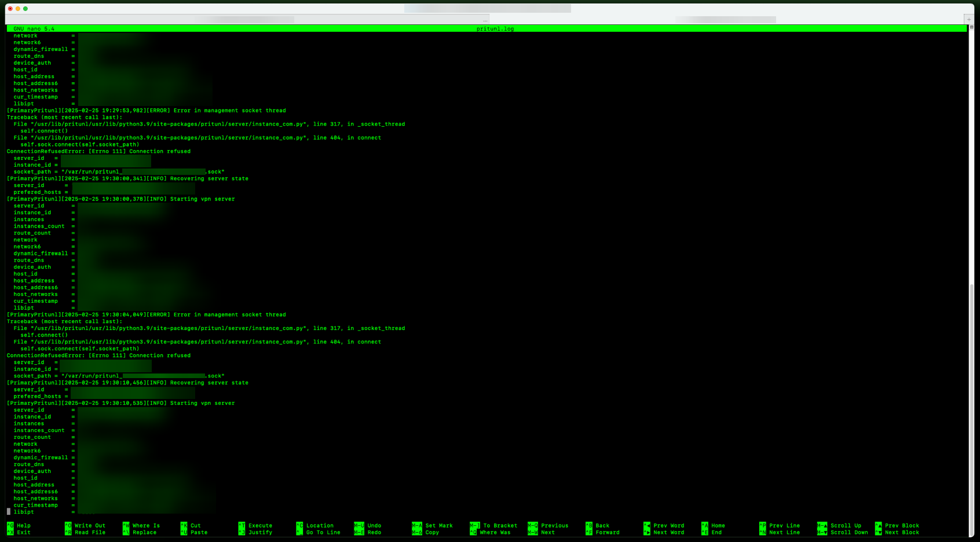The image size is (980, 542).
Task: Place cursor on 19:30:00,341 Recovering server state line
Action: (x=127, y=178)
